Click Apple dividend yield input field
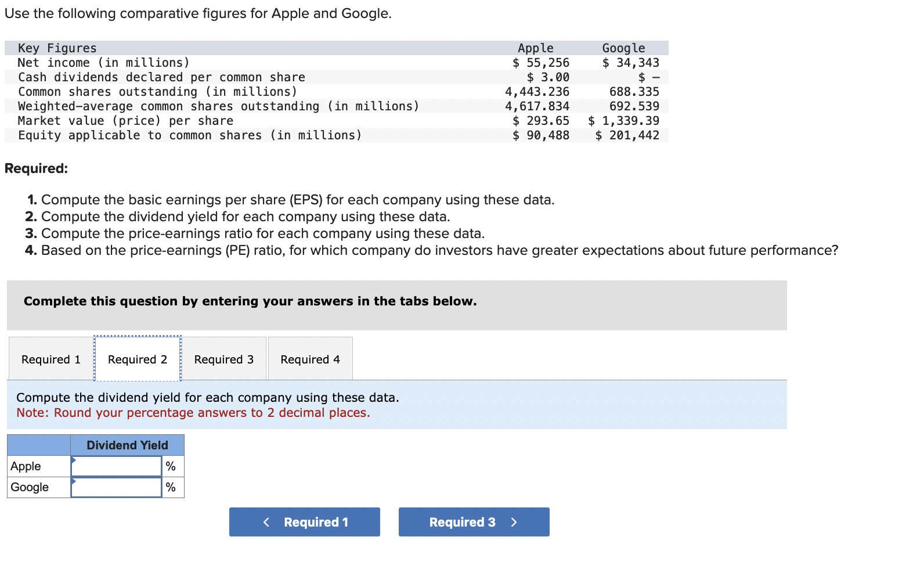Screen dimensions: 924x562 click(116, 466)
